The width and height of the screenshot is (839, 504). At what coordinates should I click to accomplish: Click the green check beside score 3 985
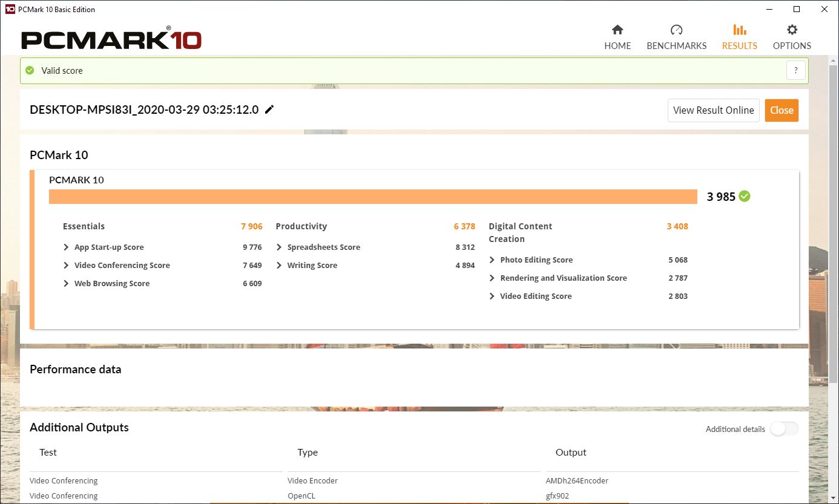coord(745,196)
